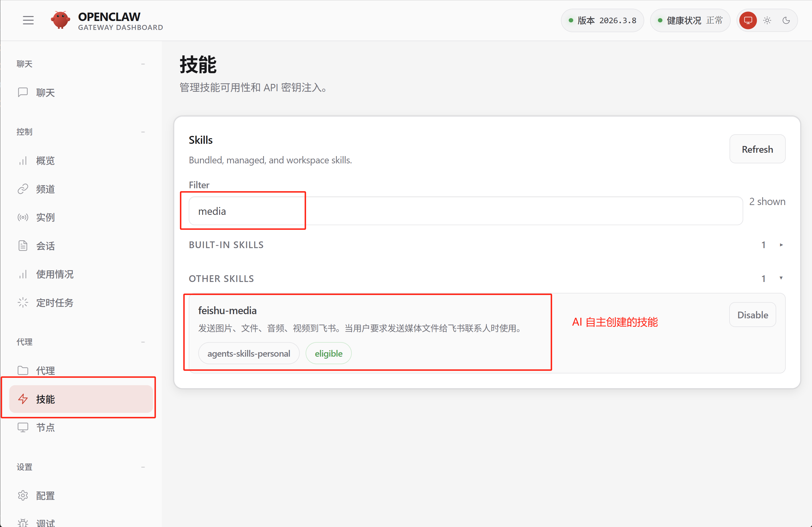This screenshot has height=527, width=812.
Task: Click the hamburger menu icon
Action: point(28,20)
